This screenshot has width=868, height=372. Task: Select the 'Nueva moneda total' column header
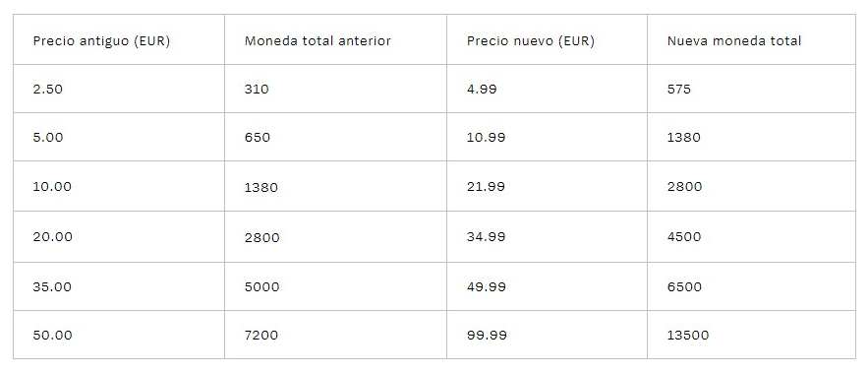(751, 39)
